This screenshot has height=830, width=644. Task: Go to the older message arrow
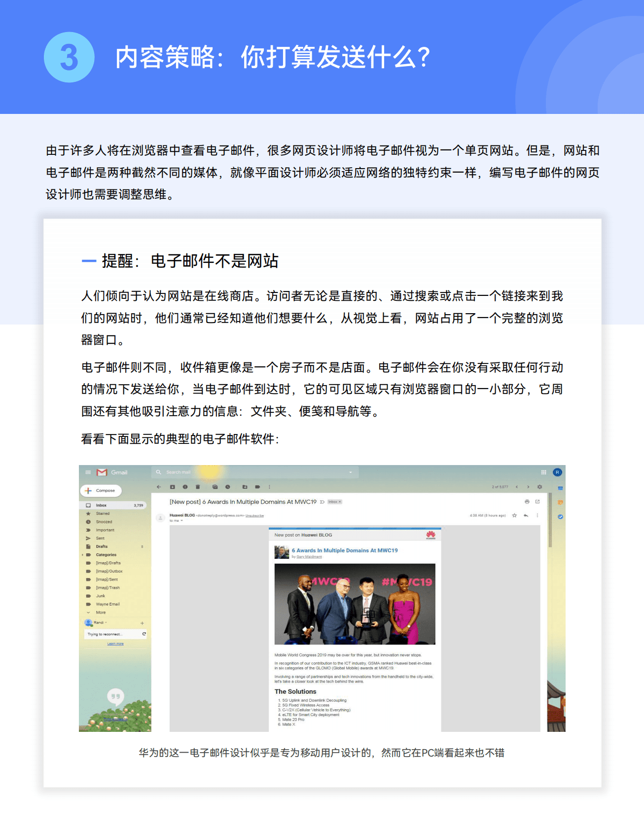click(528, 487)
